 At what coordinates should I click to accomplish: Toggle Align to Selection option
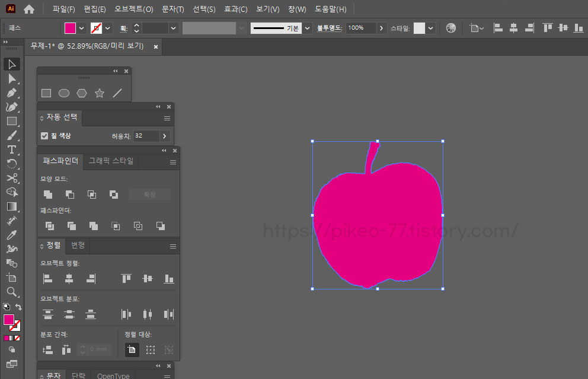click(x=151, y=350)
